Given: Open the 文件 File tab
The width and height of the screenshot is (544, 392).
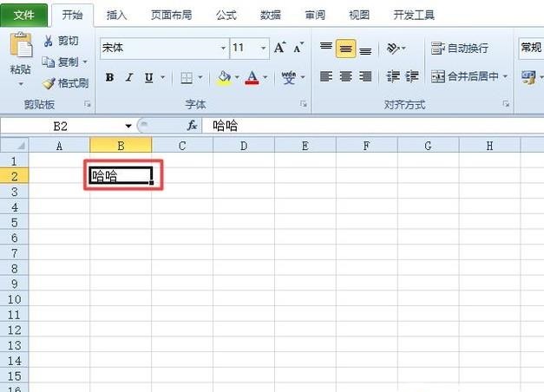Looking at the screenshot, I should pyautogui.click(x=24, y=15).
